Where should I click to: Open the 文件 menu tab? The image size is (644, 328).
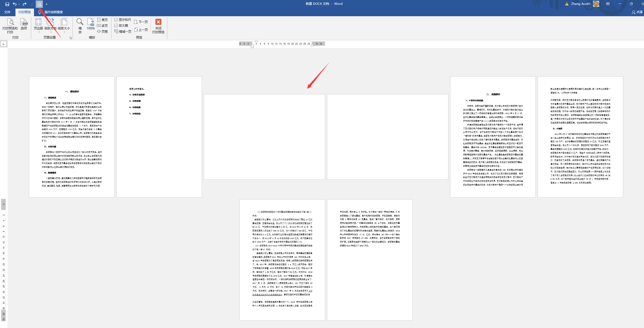[7, 12]
